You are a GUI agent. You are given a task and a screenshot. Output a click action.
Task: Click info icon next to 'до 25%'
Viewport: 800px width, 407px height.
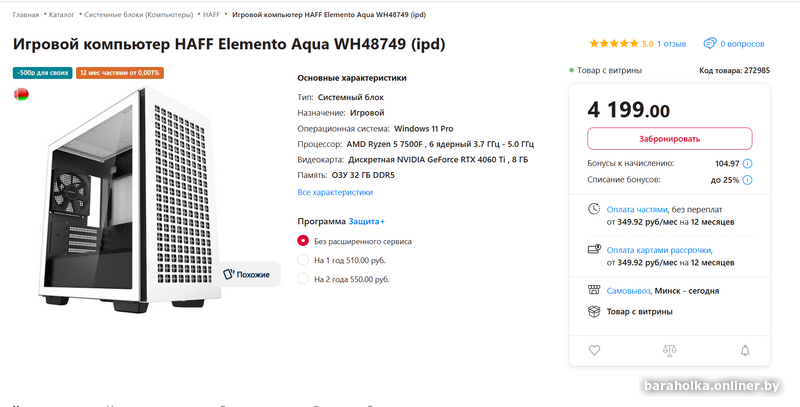748,180
